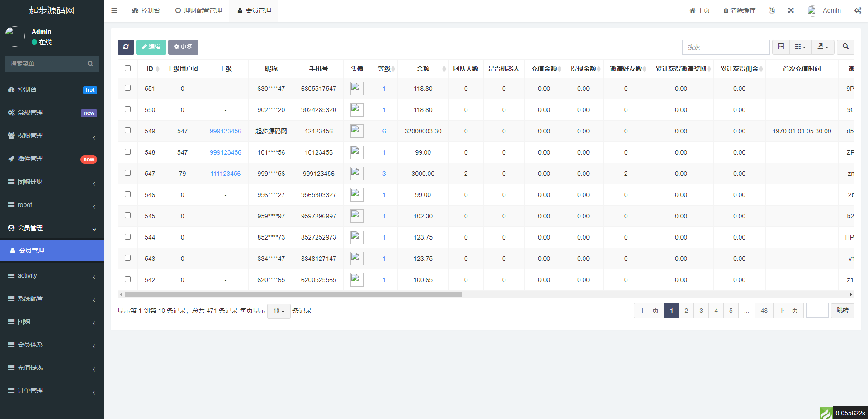
Task: Go to page 48 of results
Action: [x=764, y=311]
